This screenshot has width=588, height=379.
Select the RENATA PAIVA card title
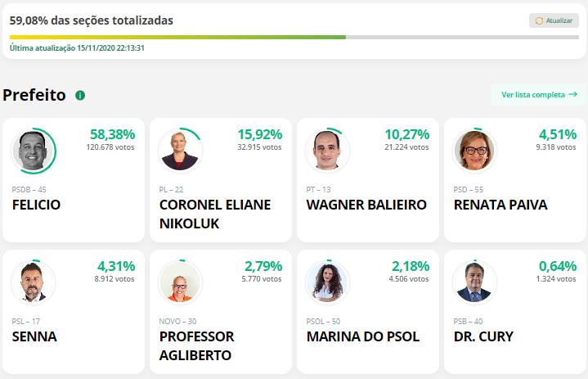[500, 205]
